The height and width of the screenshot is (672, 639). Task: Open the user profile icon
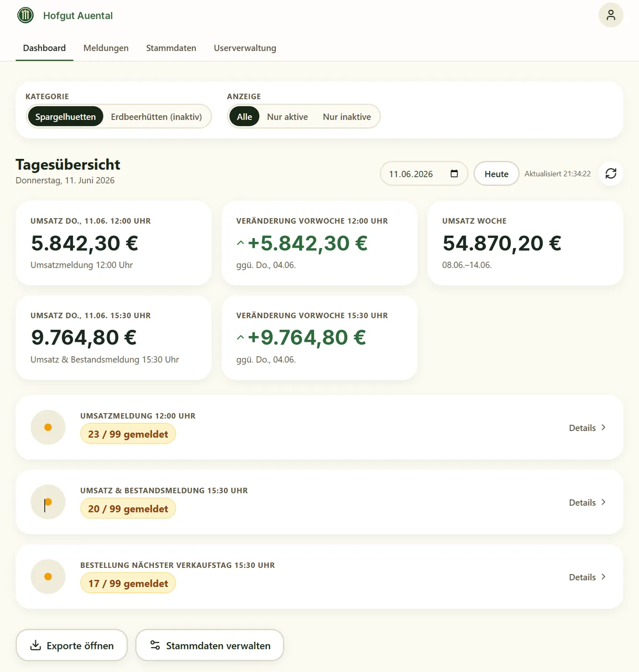point(611,15)
